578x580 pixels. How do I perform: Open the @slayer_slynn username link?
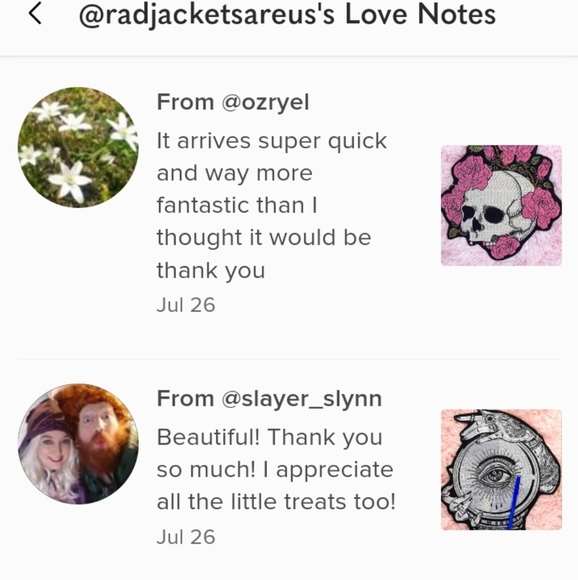point(302,399)
